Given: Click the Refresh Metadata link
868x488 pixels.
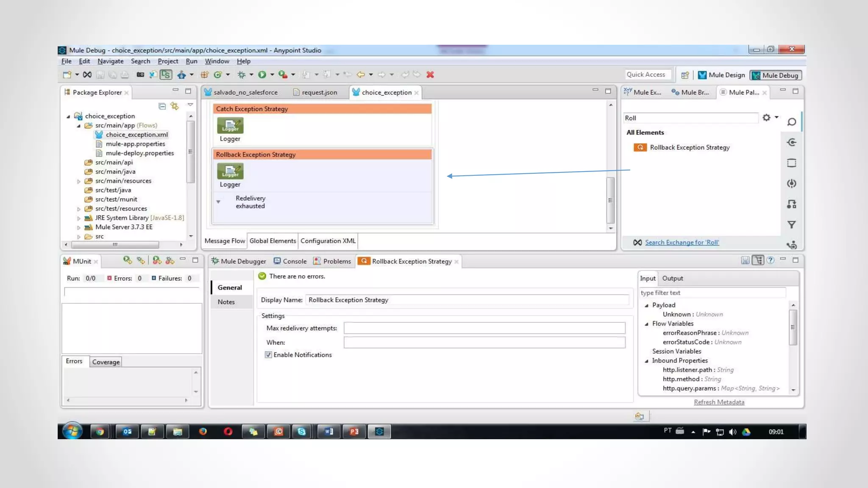Looking at the screenshot, I should (719, 402).
